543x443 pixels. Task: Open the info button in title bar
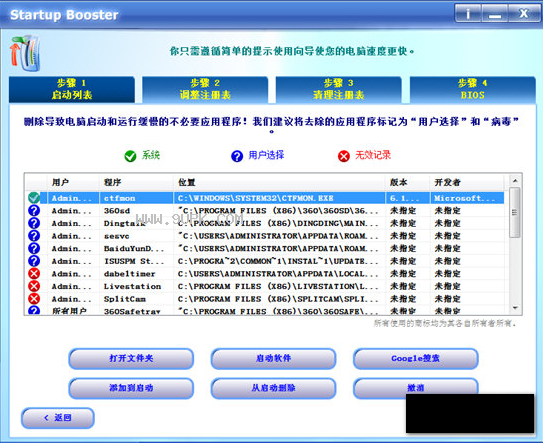[x=468, y=14]
